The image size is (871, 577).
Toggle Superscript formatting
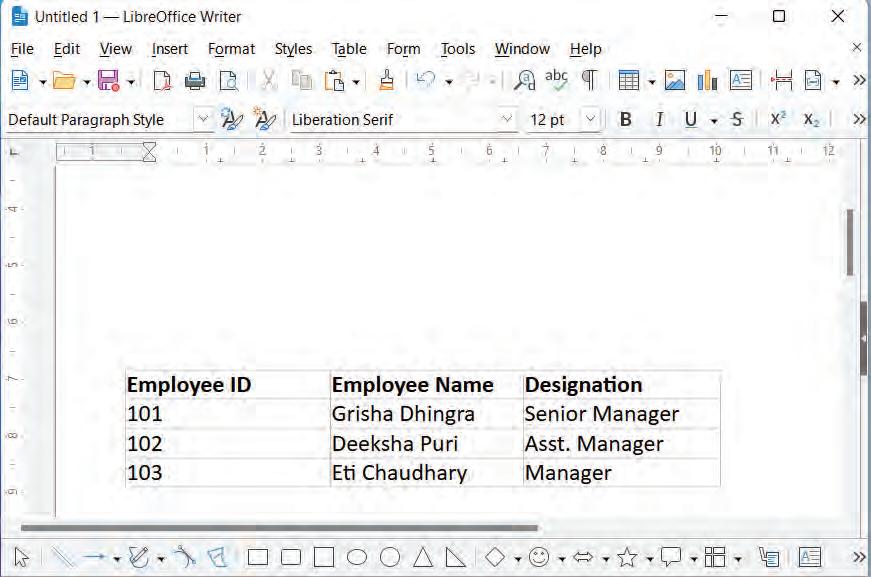pos(778,119)
